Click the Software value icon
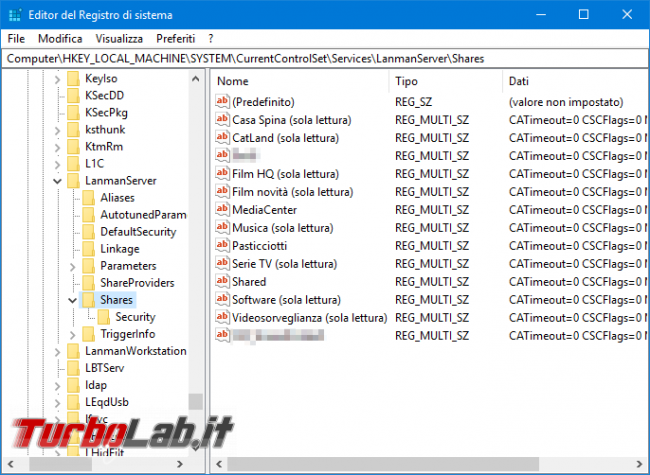 pos(222,299)
